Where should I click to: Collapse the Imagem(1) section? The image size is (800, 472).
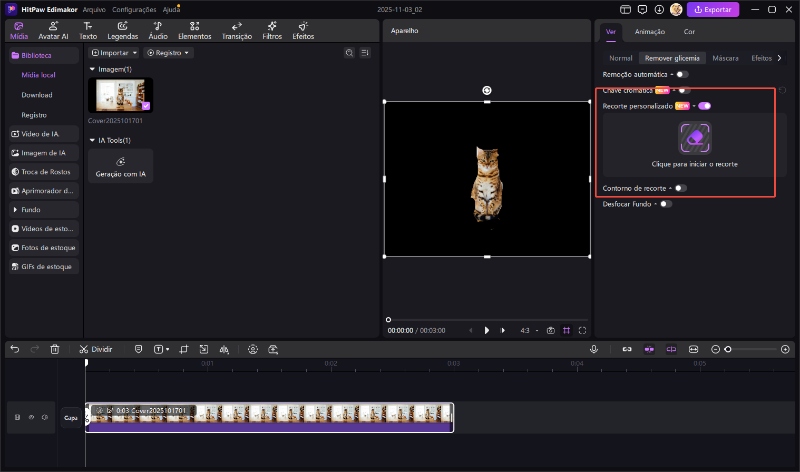[x=92, y=69]
